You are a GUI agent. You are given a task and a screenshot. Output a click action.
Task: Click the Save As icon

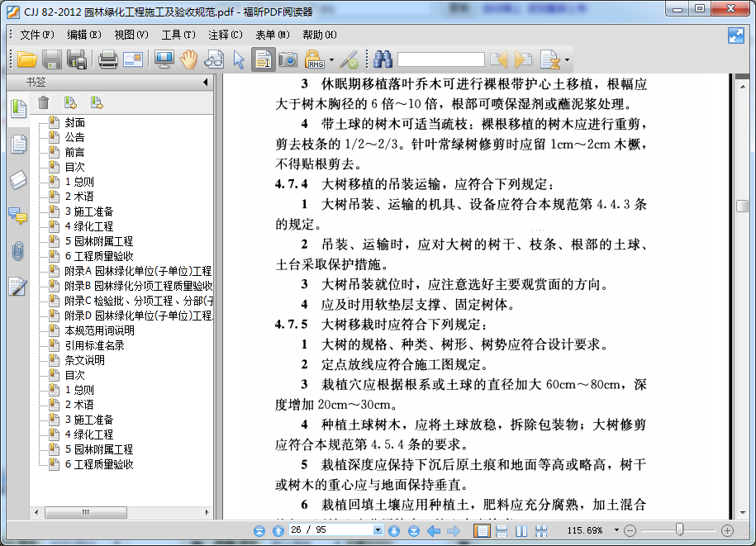click(77, 59)
